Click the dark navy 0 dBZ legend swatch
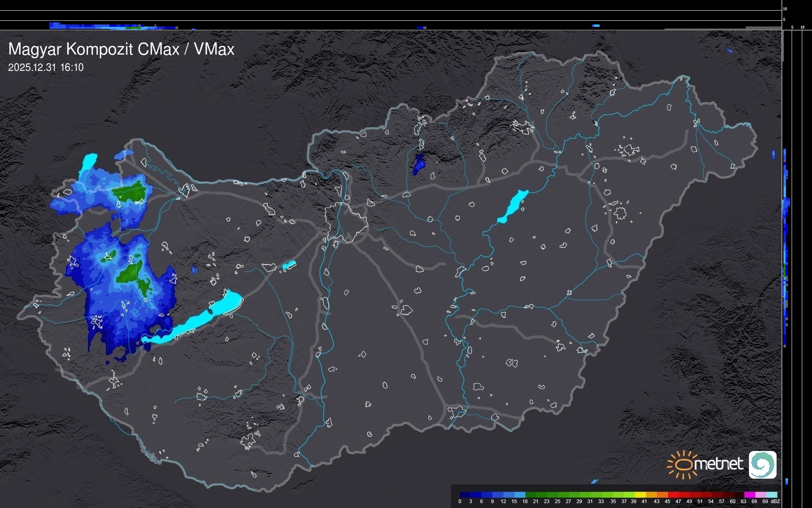The height and width of the screenshot is (508, 812). coord(465,495)
